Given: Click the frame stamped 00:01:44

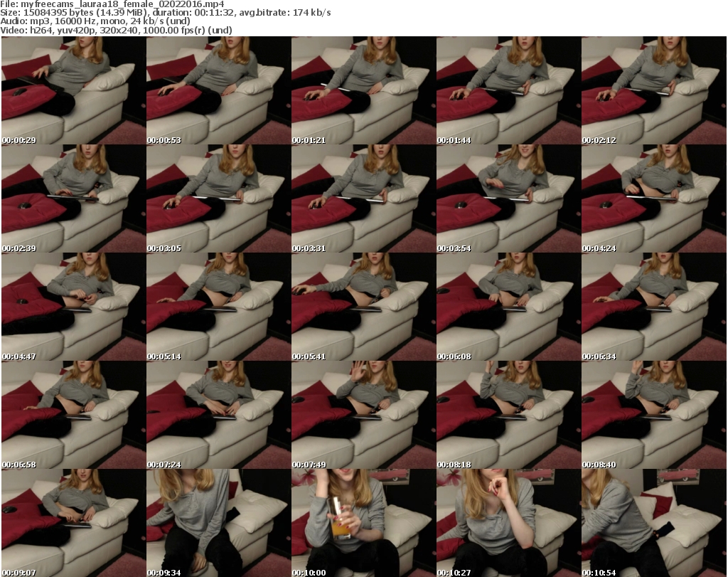Looking at the screenshot, I should pos(508,90).
